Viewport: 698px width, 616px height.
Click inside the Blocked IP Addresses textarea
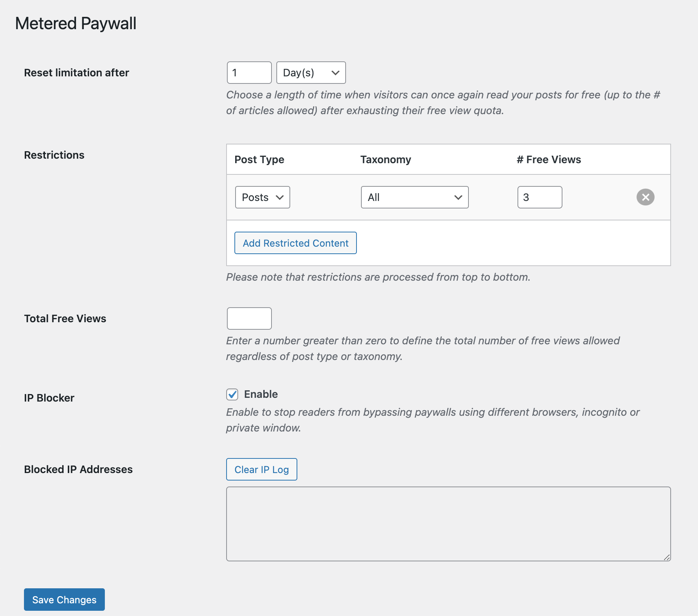(x=448, y=524)
